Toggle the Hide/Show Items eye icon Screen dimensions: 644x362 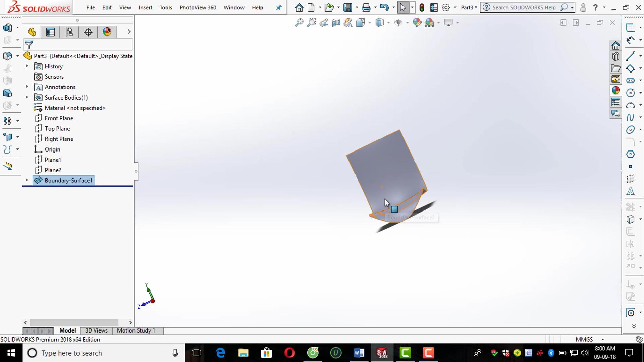click(398, 23)
